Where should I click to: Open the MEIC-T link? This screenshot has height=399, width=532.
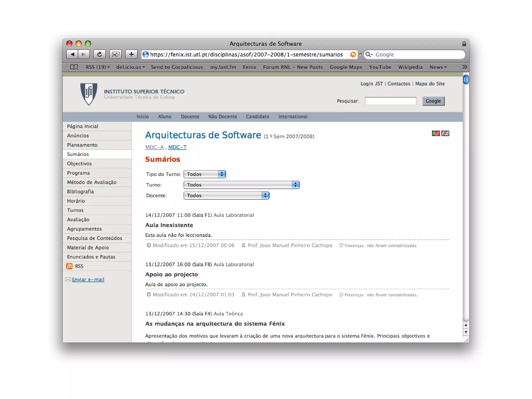coord(177,147)
